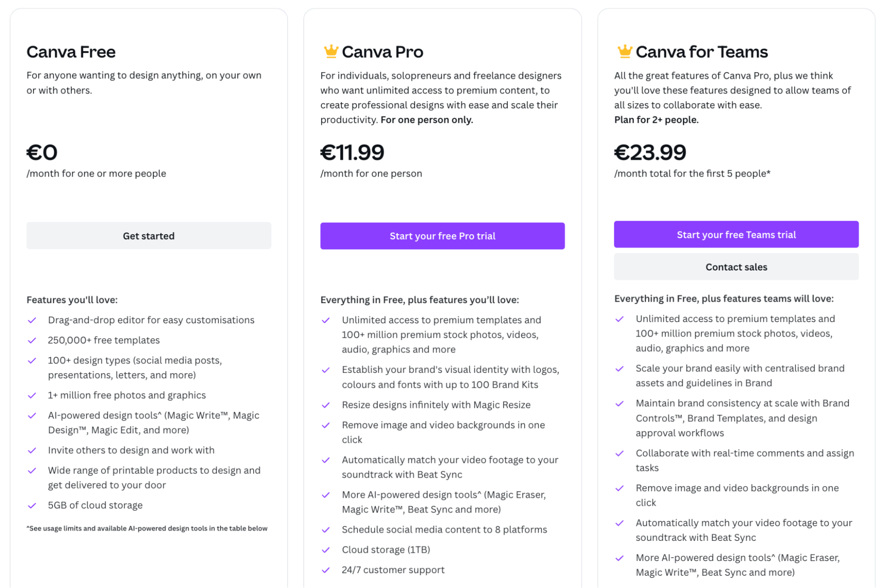Viewport: 882px width, 588px height.
Task: Click checkmark beside Schedule social media content
Action: 326,530
